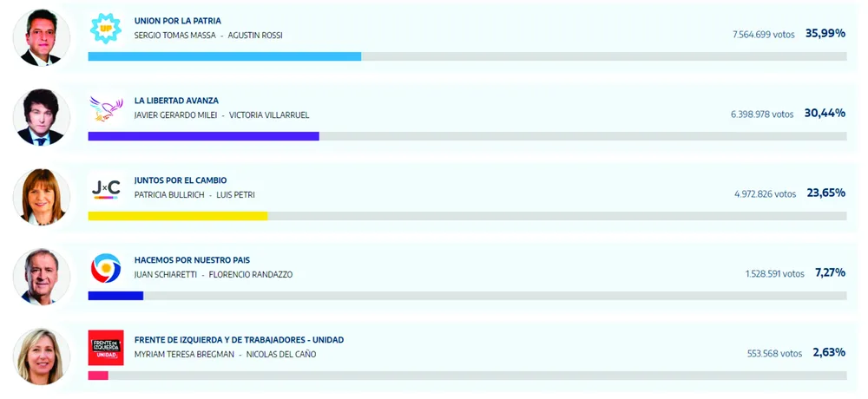View Myriam Bregman's candidate photo
The image size is (868, 399).
pos(42,356)
